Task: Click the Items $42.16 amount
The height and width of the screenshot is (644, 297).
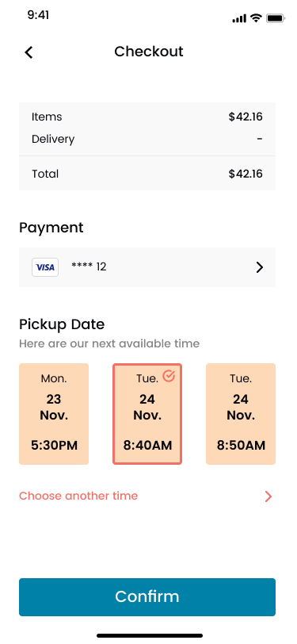Action: pyautogui.click(x=246, y=117)
